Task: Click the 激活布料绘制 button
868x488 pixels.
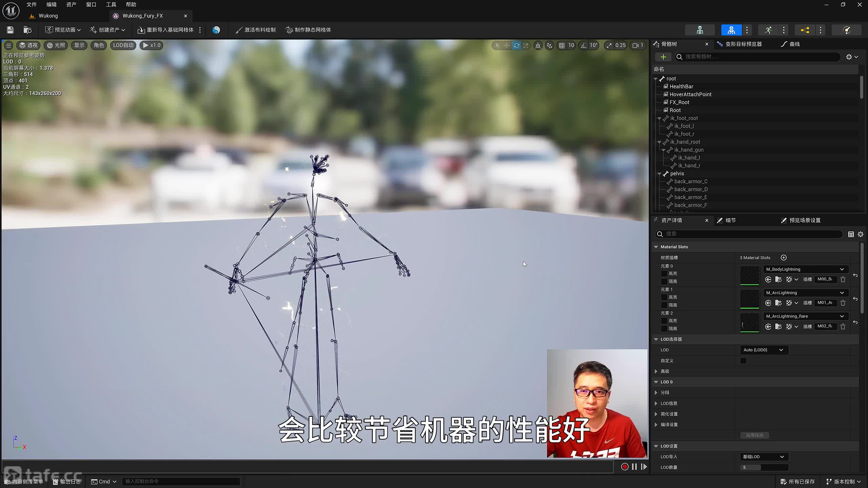Action: (256, 30)
